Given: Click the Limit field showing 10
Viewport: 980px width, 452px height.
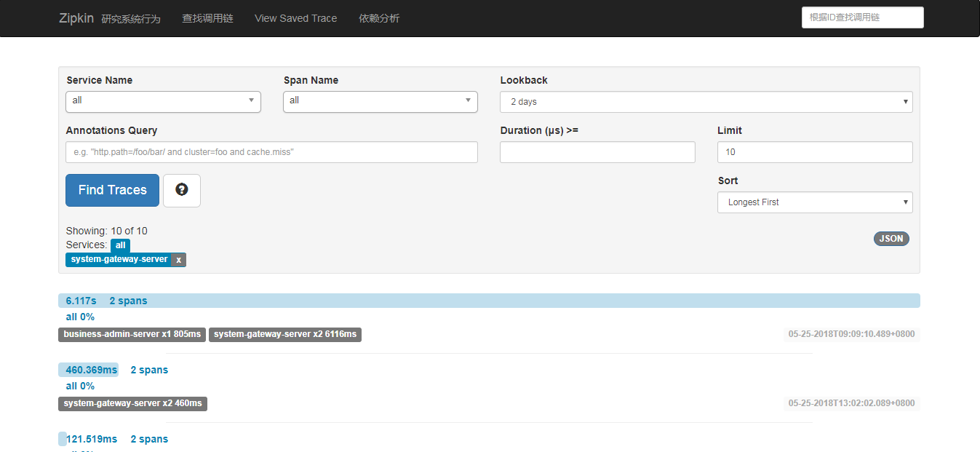Looking at the screenshot, I should 815,152.
